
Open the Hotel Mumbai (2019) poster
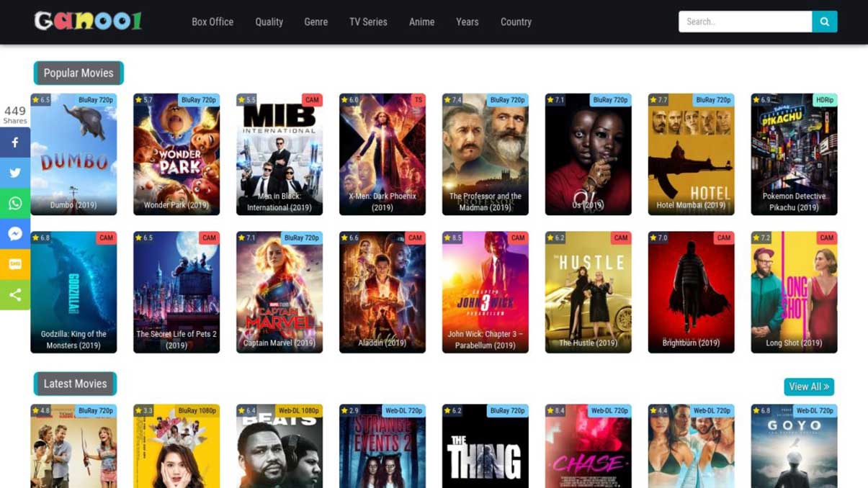click(x=692, y=154)
